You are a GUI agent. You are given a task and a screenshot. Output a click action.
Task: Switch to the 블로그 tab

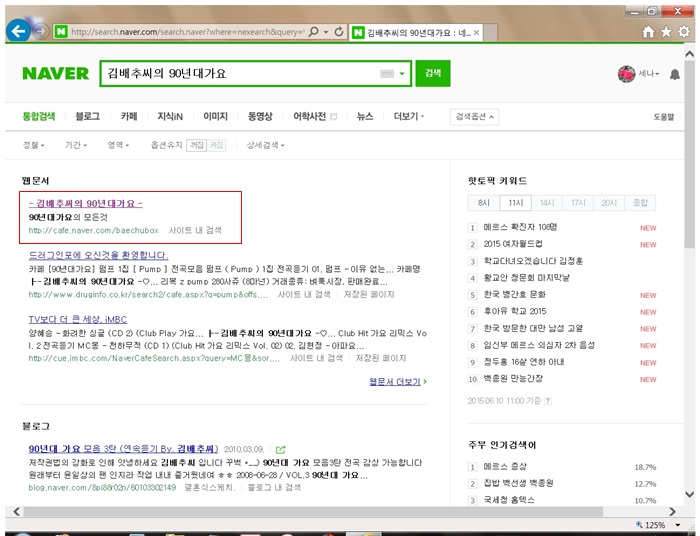tap(88, 116)
